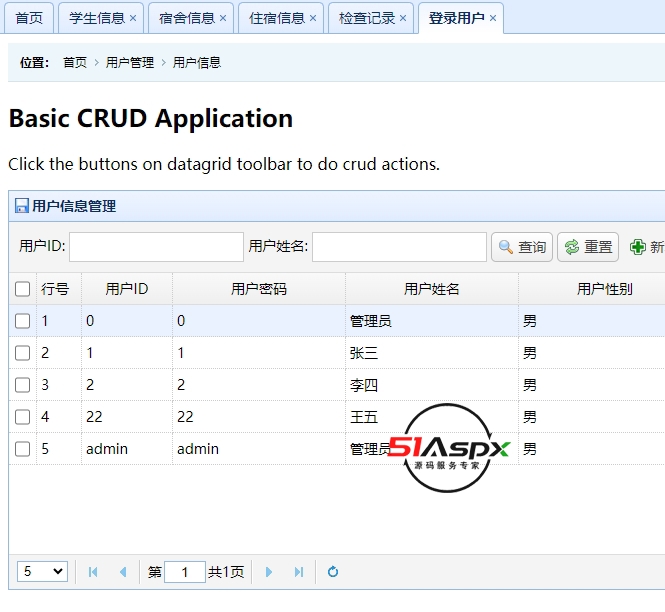Sort by the 用户姓名 column header
665x612 pixels.
pos(431,289)
